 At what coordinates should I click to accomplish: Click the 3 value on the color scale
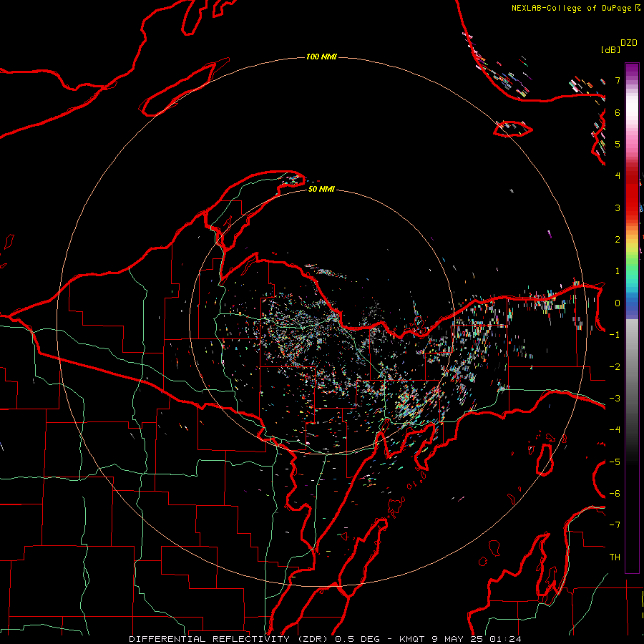pos(618,208)
